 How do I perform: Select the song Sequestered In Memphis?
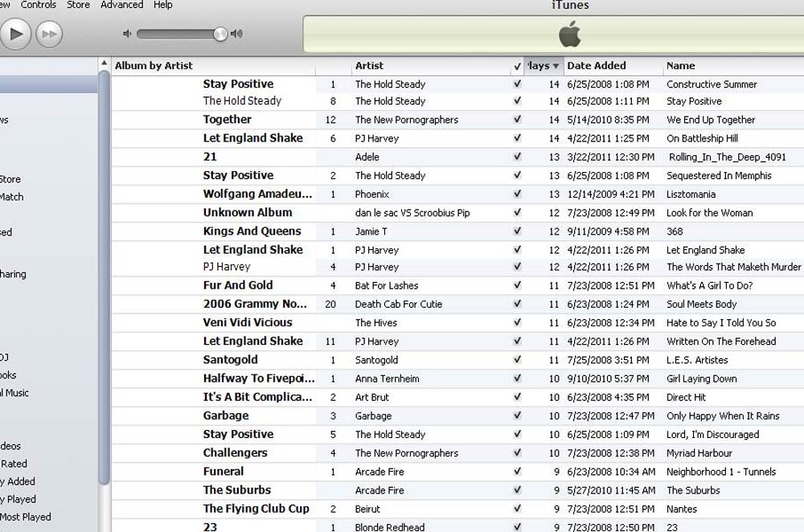(x=719, y=176)
